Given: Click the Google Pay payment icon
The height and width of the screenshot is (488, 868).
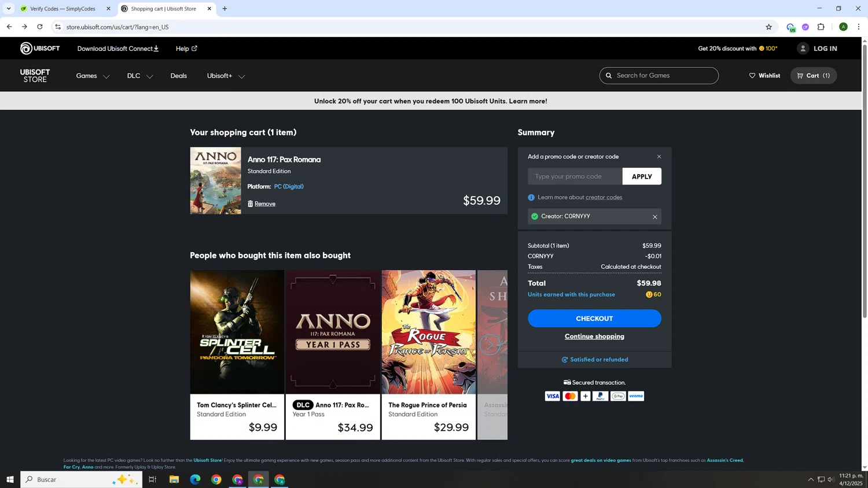Looking at the screenshot, I should coord(618,396).
